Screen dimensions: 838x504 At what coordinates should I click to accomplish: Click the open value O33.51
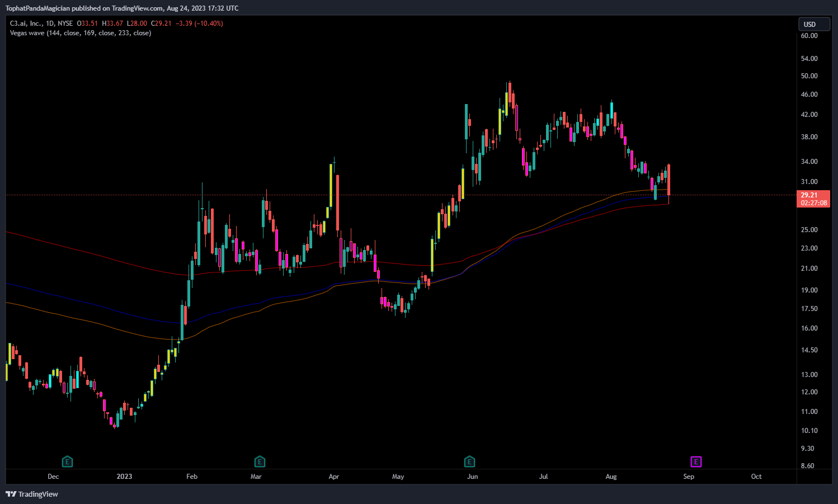[x=87, y=23]
